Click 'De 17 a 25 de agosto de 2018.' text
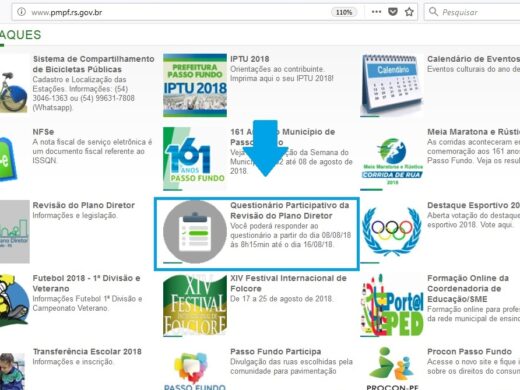The height and width of the screenshot is (390, 520). pos(281,299)
